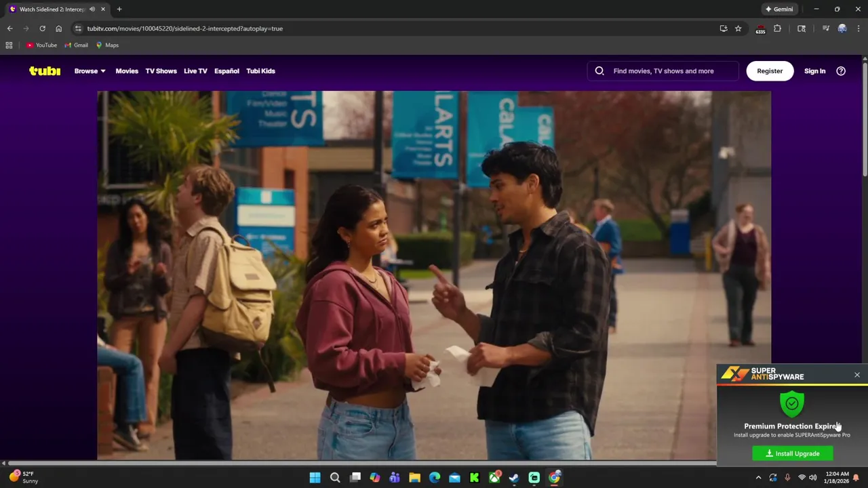The width and height of the screenshot is (868, 488).
Task: Open the YouTube bookmark
Action: 41,45
